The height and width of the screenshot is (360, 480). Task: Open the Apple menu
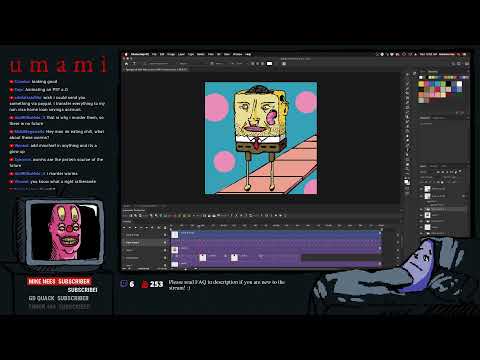[x=126, y=54]
